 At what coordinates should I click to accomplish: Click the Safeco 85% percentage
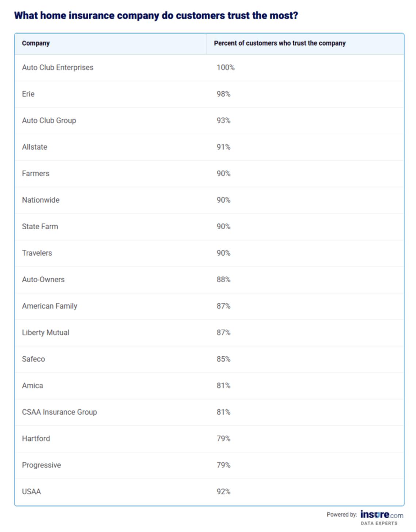coord(223,359)
